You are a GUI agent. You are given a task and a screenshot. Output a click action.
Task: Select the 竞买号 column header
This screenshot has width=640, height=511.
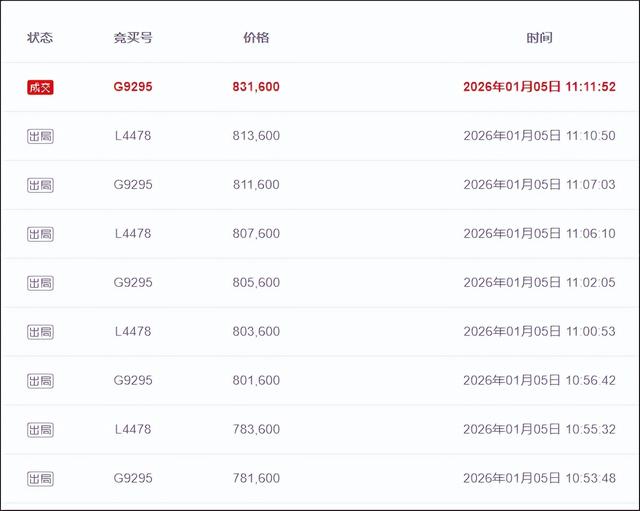tap(133, 38)
